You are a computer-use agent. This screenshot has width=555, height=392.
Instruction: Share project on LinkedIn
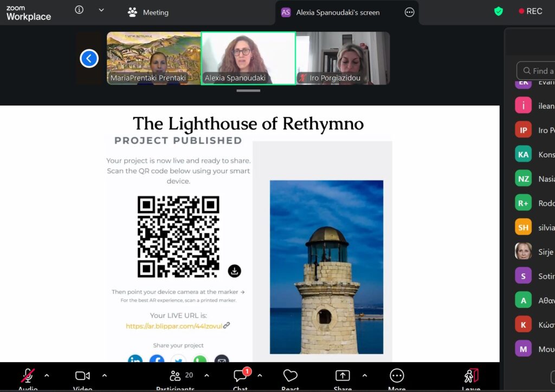tap(135, 359)
